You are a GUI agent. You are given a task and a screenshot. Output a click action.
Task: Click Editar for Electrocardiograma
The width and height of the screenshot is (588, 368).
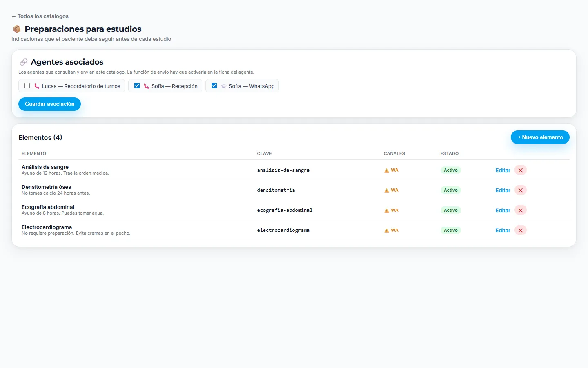[x=503, y=230]
